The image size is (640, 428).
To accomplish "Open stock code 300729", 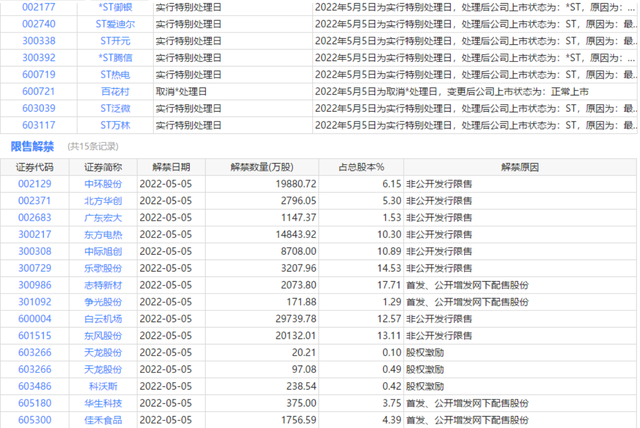I will pos(35,268).
